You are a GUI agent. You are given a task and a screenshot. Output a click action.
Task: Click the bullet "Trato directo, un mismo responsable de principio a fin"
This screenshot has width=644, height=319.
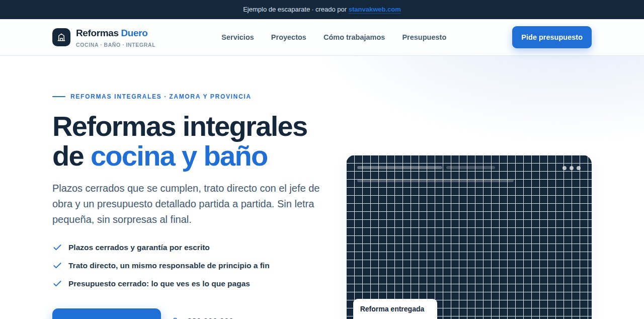tap(169, 266)
